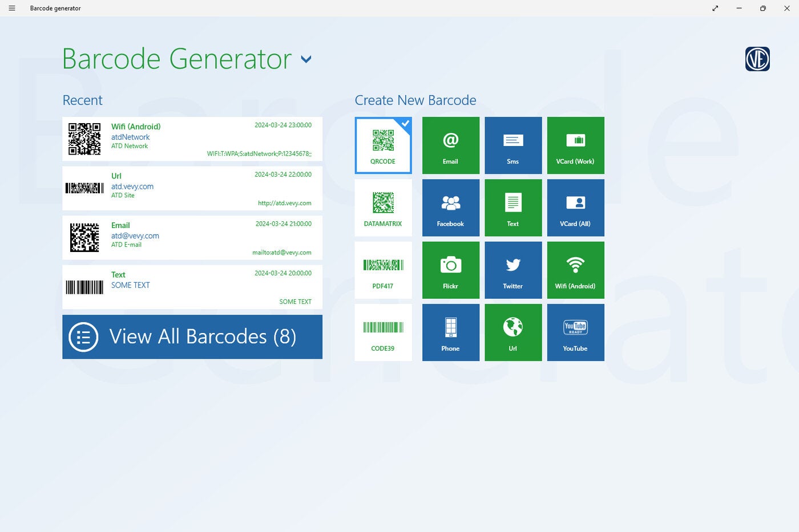The image size is (799, 532).
Task: Click the ATD E-mail description text
Action: pos(126,245)
